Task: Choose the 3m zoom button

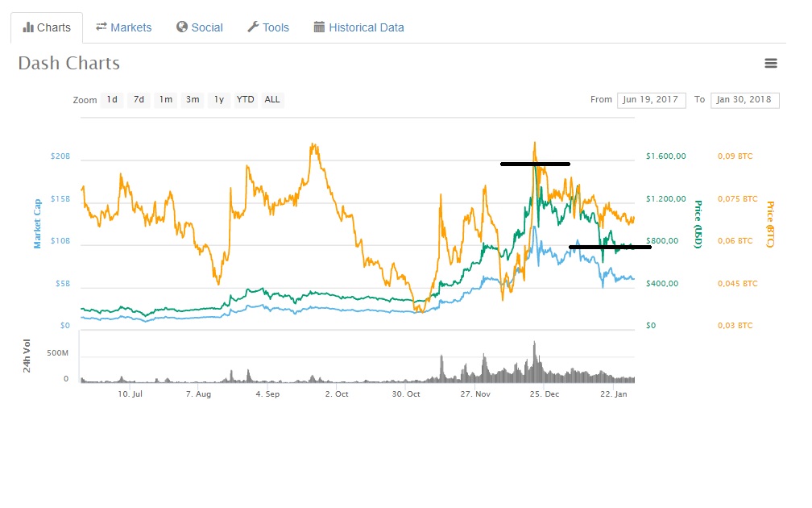Action: coord(193,99)
